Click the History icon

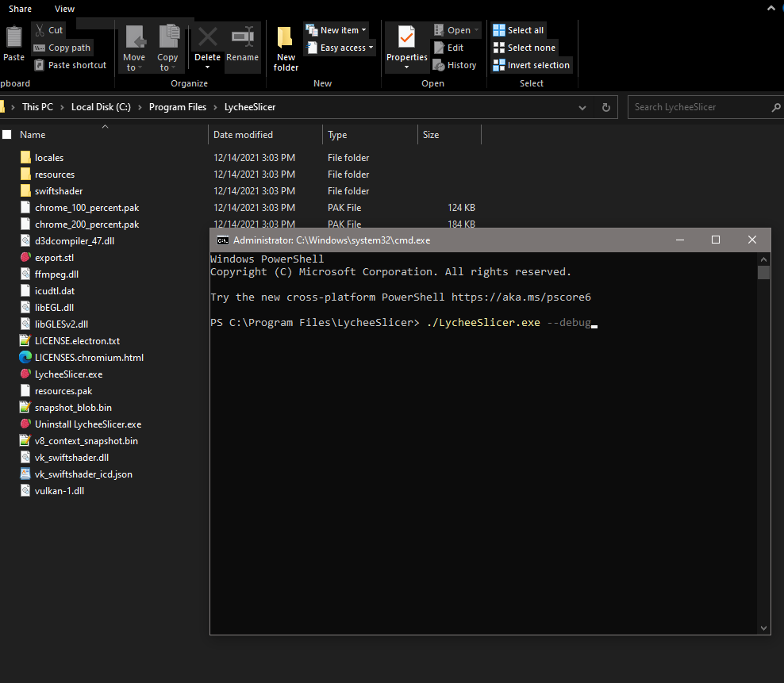455,65
